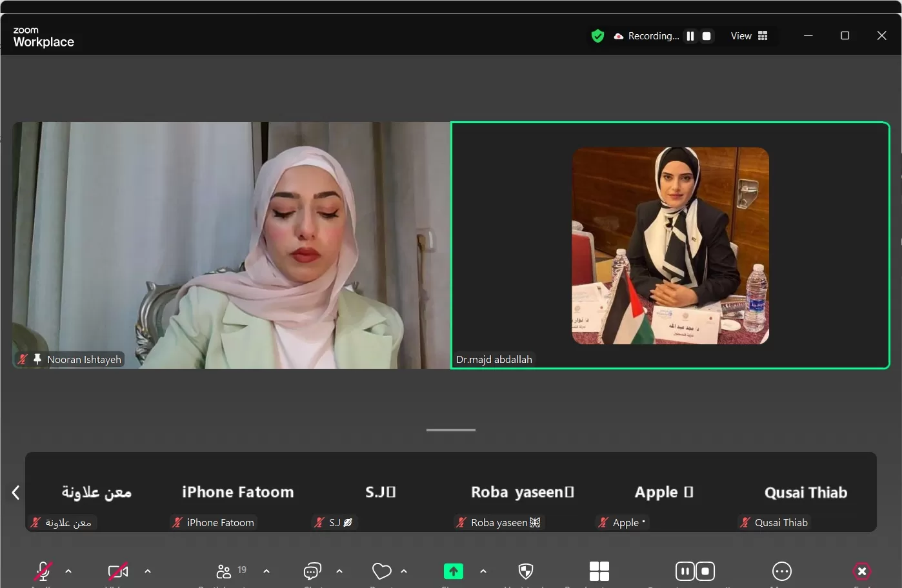Select Nooran Ishtayeh's video tile
Image resolution: width=902 pixels, height=588 pixels.
[x=232, y=245]
